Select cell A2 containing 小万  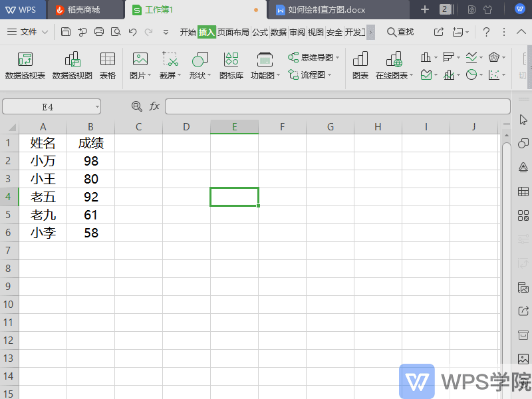43,160
